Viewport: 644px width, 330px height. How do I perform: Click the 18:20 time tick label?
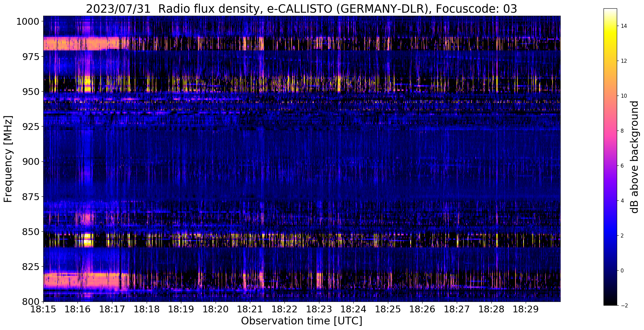coord(216,309)
